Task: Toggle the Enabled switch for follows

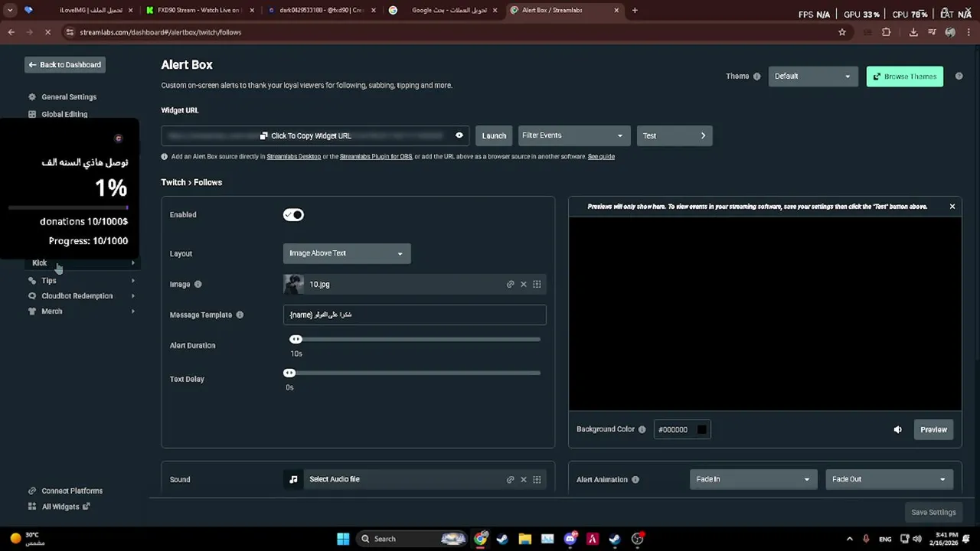Action: (x=293, y=215)
